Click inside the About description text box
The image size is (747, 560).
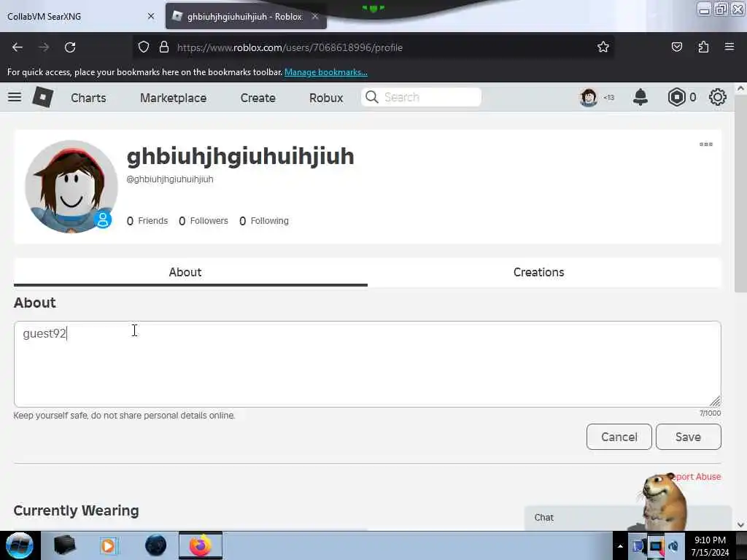coord(368,364)
